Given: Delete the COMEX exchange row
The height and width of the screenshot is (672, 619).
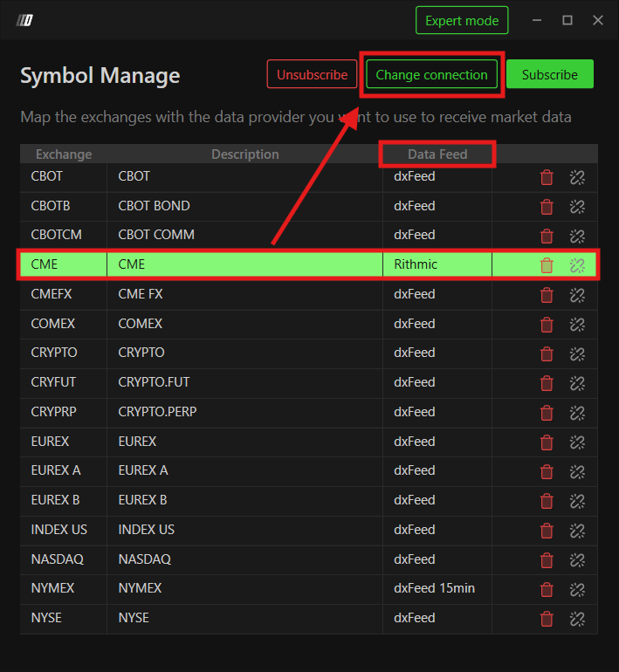Looking at the screenshot, I should pyautogui.click(x=547, y=325).
